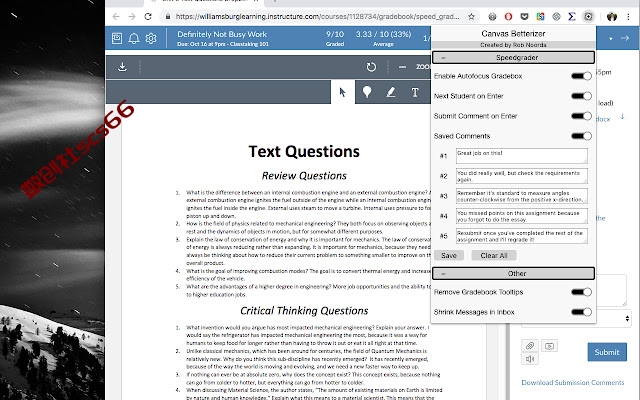Edit saved comment #5 field
Viewport: 640px width, 400px height.
click(522, 236)
